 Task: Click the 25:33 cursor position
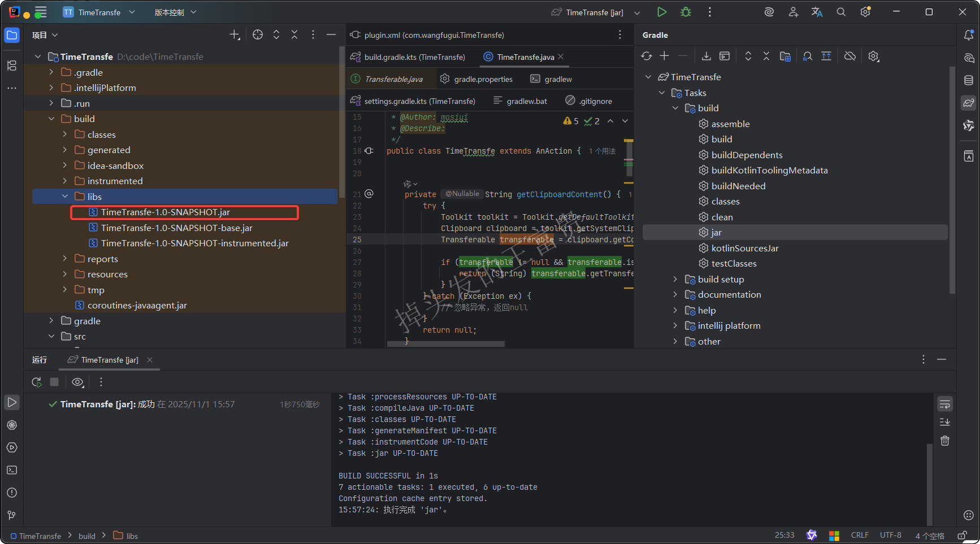tap(784, 535)
